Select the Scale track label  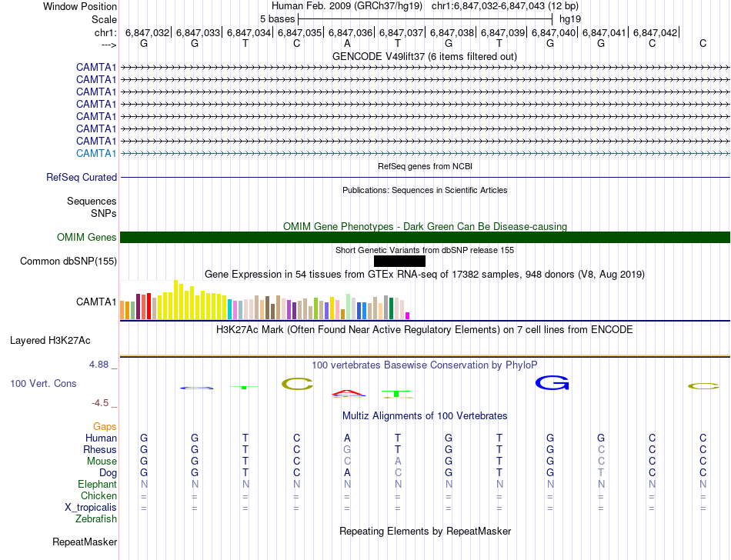tap(104, 19)
